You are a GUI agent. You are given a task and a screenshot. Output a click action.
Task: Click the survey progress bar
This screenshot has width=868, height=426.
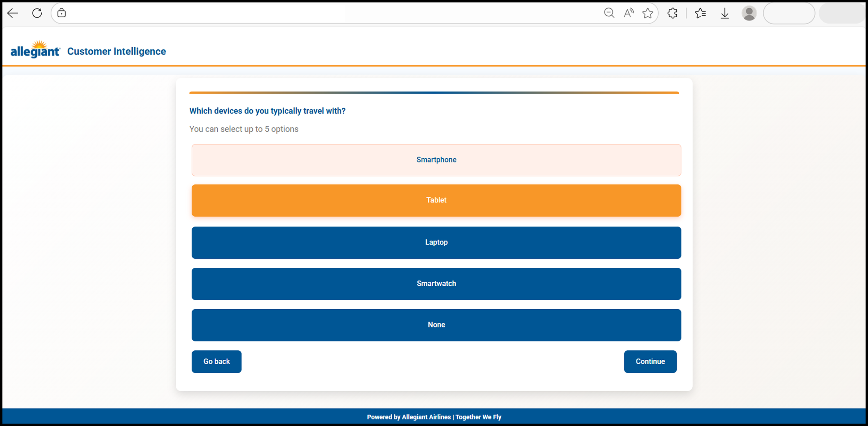point(434,93)
